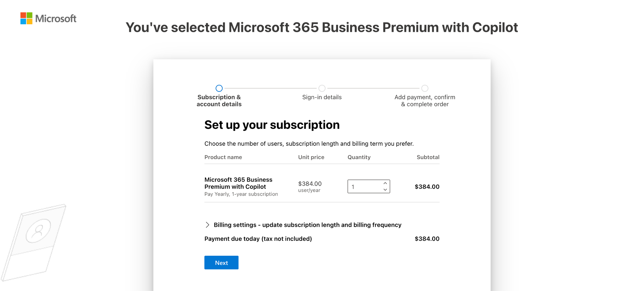
Task: Click the user profile card illustration
Action: click(34, 242)
